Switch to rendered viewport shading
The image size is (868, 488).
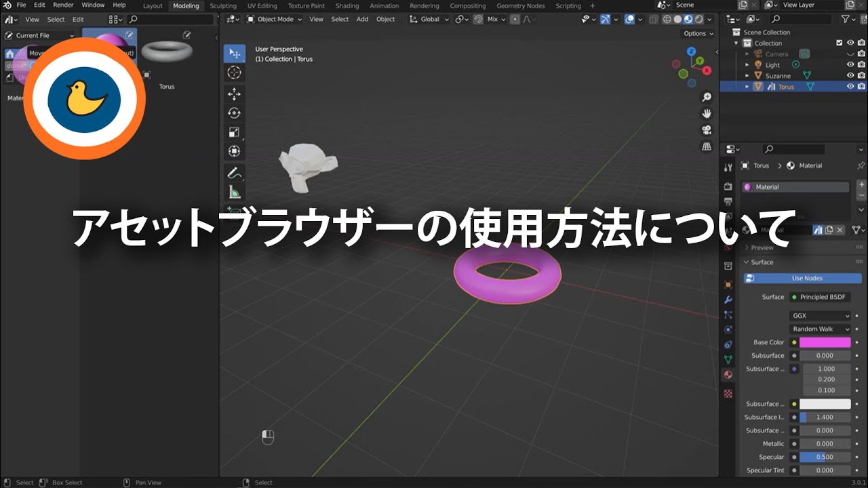coord(699,20)
